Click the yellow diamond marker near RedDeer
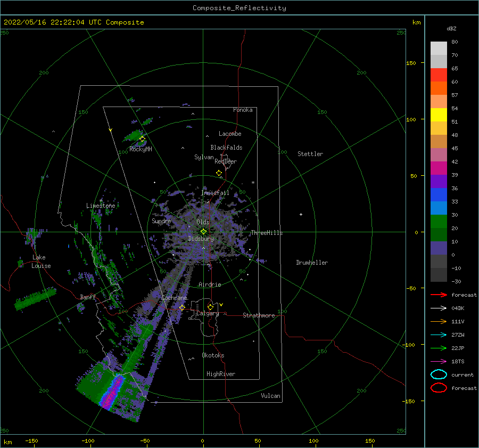479x448 pixels. pos(219,173)
